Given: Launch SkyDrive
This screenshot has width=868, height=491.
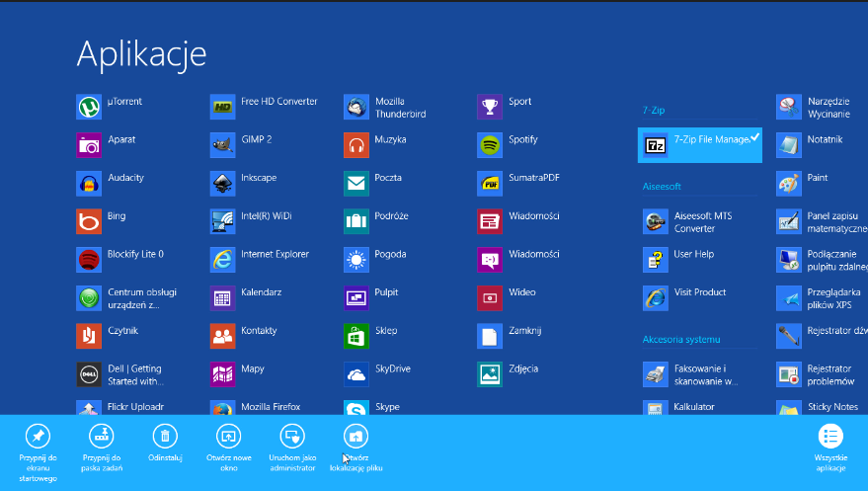Looking at the screenshot, I should click(355, 374).
